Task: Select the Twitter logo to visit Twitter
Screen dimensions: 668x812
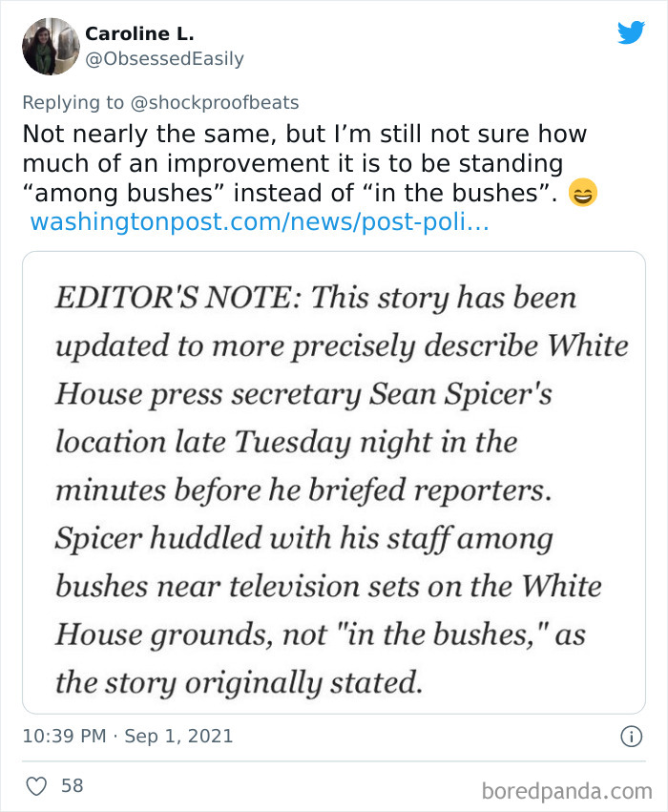Action: pyautogui.click(x=632, y=31)
